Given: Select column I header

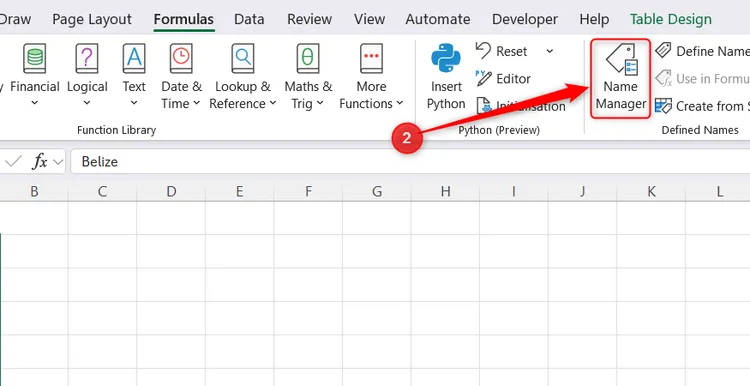Looking at the screenshot, I should tap(514, 192).
